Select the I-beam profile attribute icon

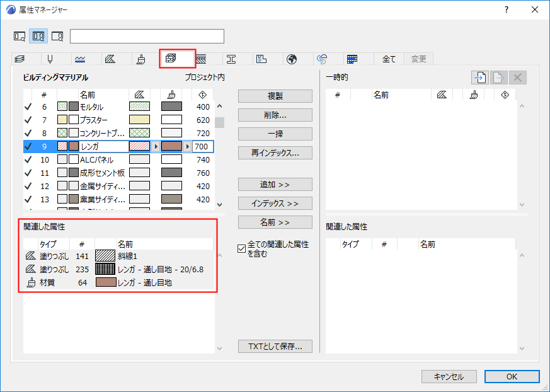(231, 59)
